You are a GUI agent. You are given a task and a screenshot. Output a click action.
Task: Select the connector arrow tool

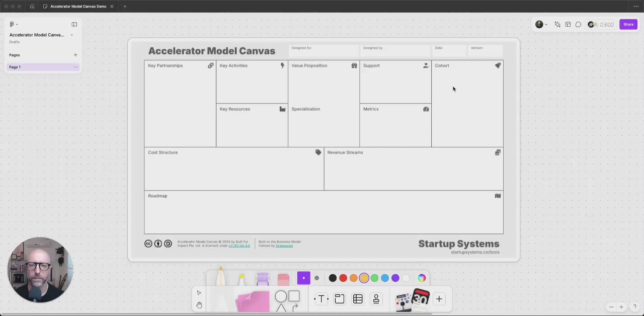[295, 307]
